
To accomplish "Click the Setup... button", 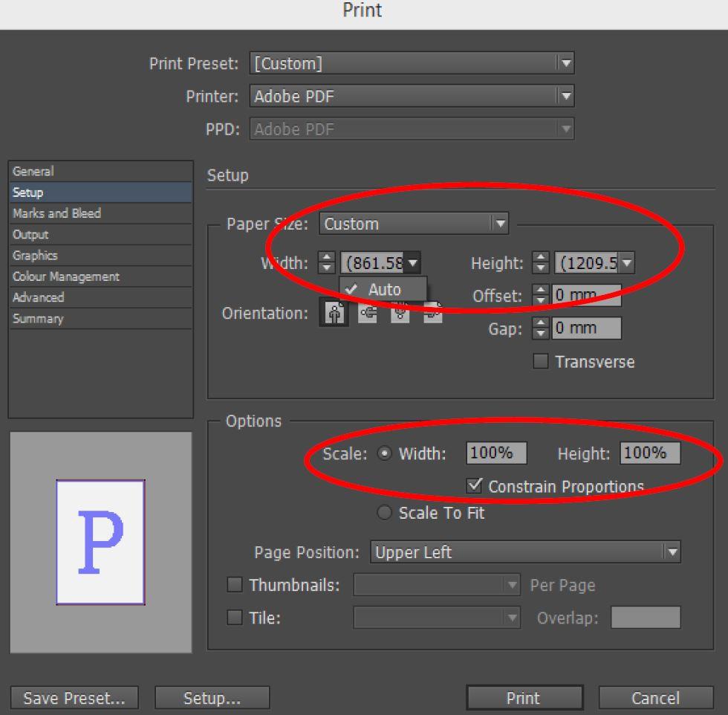I will [212, 698].
